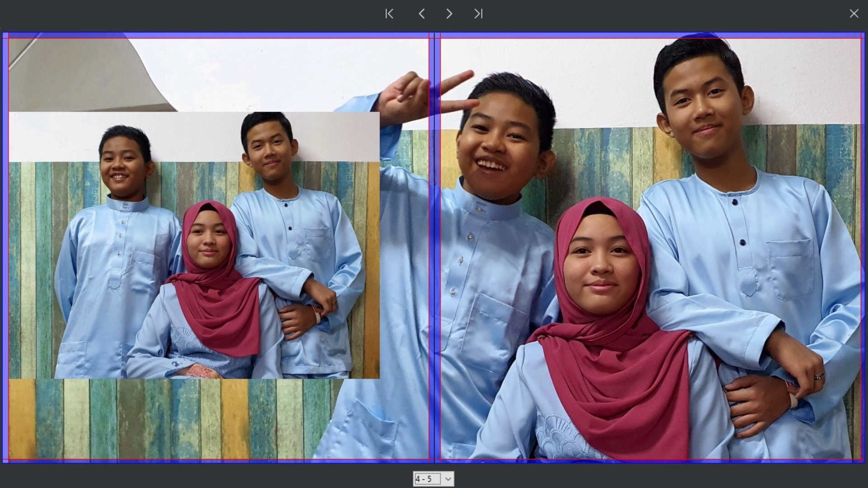The width and height of the screenshot is (868, 488).
Task: Close the preview with the X button
Action: tap(854, 14)
